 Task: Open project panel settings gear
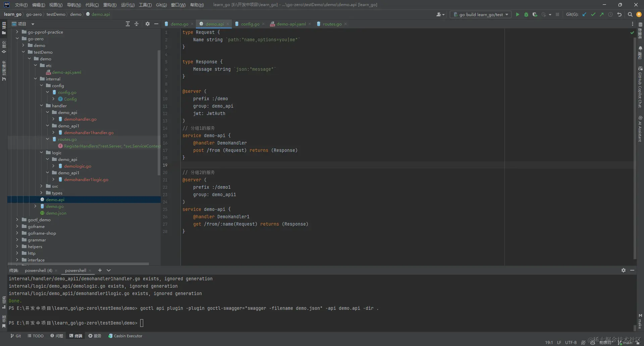pyautogui.click(x=148, y=24)
